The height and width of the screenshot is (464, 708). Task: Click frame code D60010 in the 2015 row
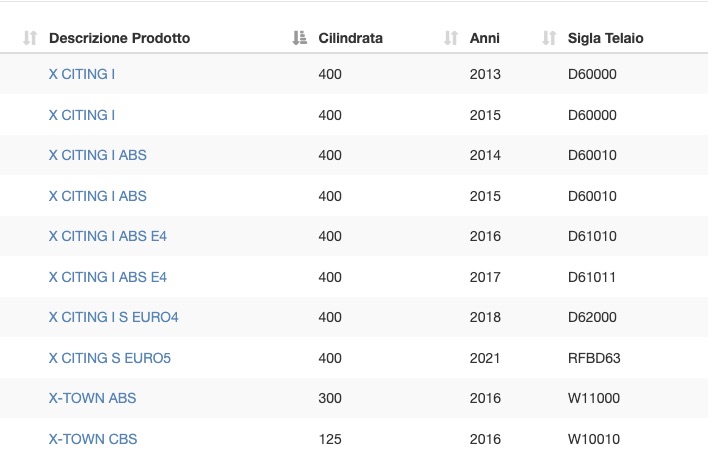(592, 196)
